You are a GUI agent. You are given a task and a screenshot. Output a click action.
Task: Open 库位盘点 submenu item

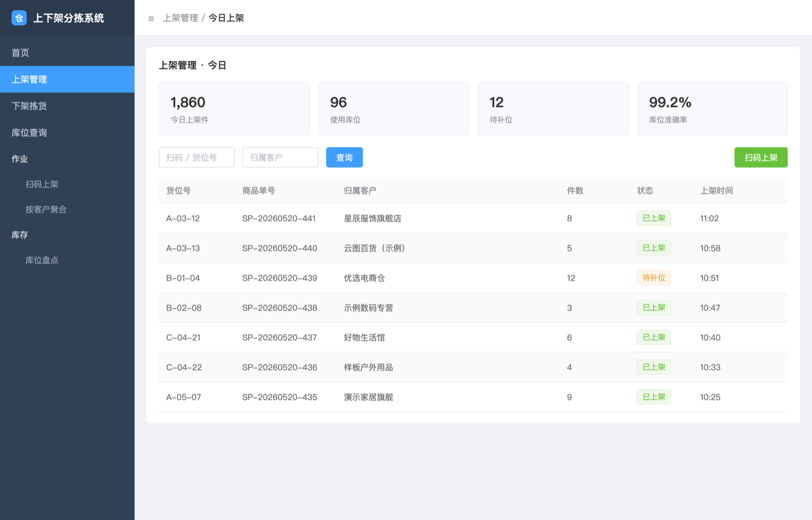pos(67,261)
